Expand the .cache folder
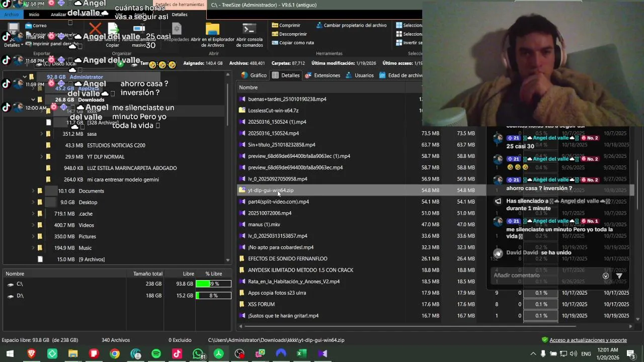The height and width of the screenshot is (362, 644). tap(33, 214)
